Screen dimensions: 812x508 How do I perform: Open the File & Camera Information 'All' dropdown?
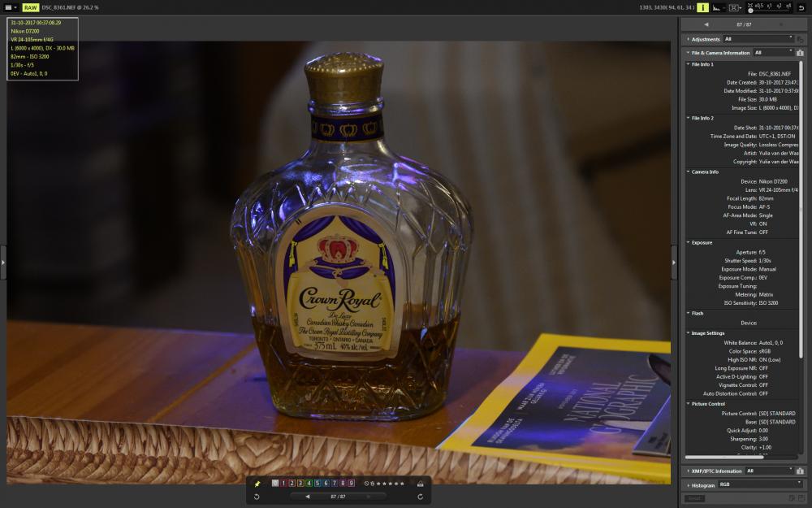click(x=774, y=52)
